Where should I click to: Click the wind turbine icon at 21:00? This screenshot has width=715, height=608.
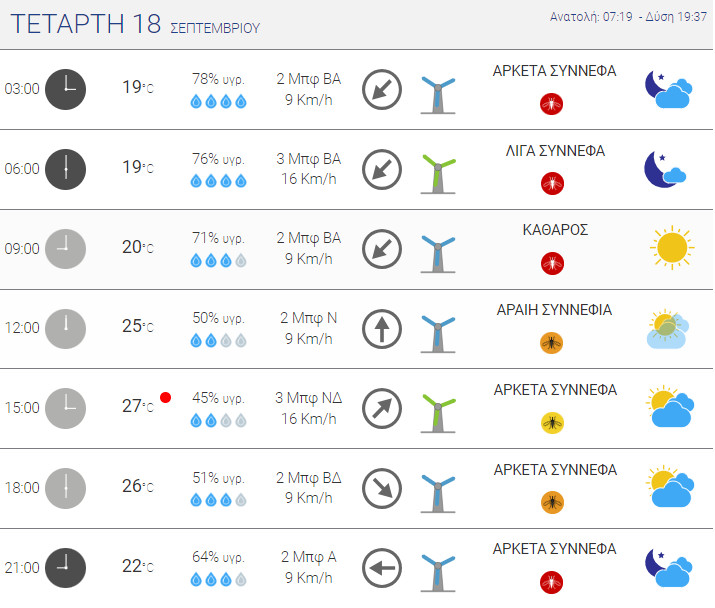click(438, 572)
